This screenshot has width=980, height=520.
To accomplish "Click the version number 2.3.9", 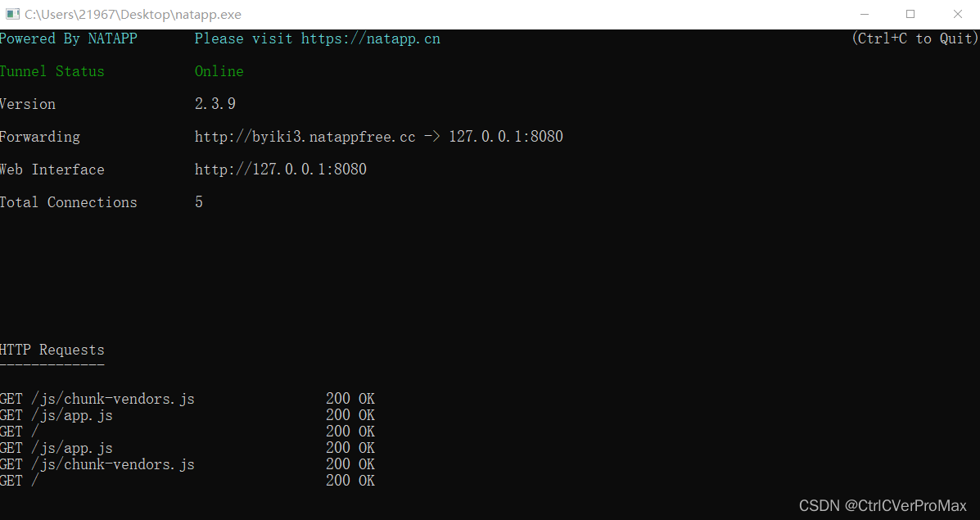I will [x=215, y=104].
